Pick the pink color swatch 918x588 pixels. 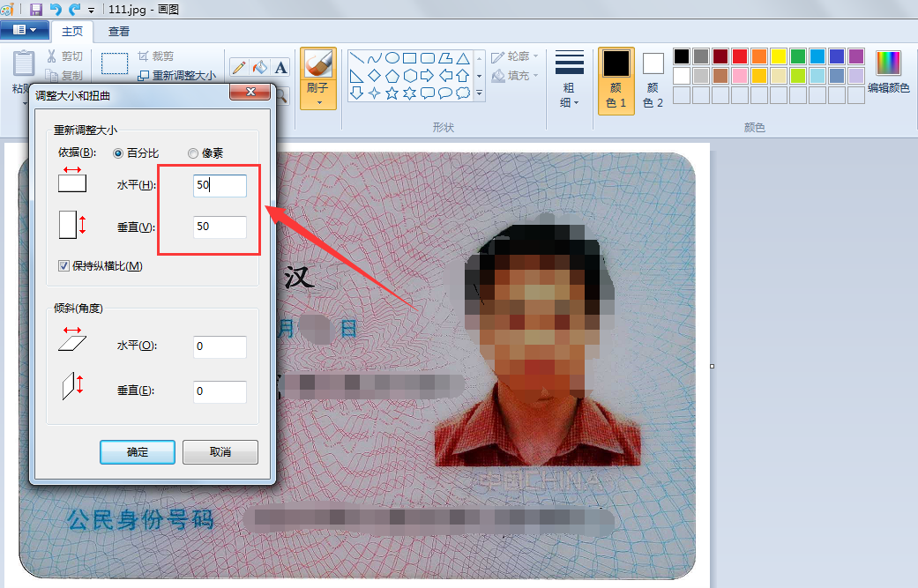pos(740,76)
